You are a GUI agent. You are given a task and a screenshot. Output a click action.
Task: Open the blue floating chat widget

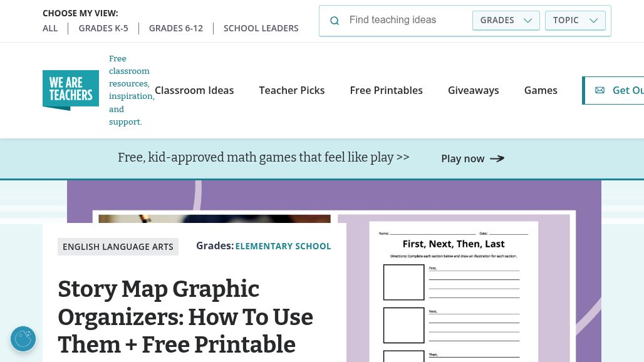[23, 339]
